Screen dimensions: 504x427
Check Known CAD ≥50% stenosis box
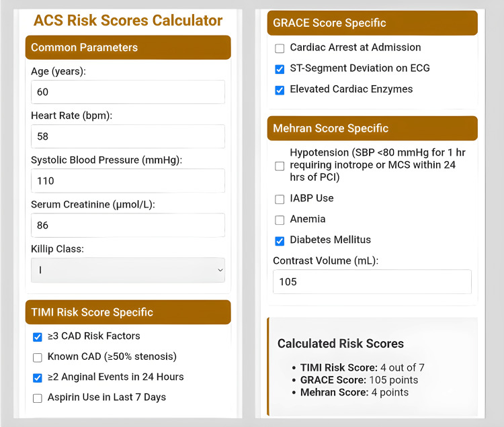[38, 358]
